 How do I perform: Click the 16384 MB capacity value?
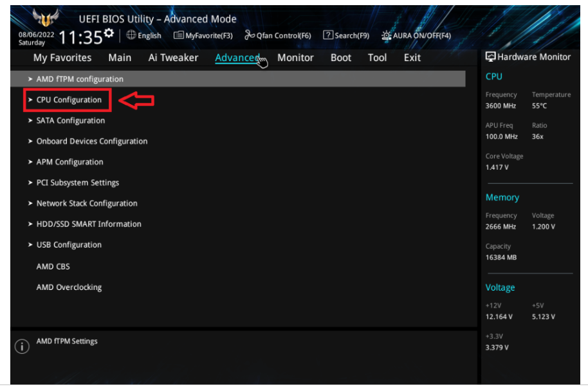[x=501, y=257]
